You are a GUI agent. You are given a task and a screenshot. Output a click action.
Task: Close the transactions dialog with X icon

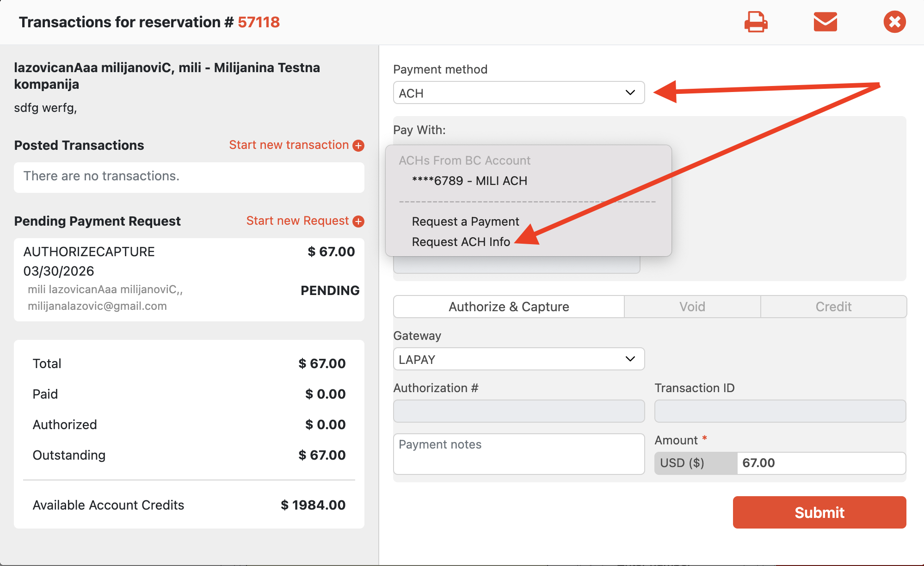point(894,22)
